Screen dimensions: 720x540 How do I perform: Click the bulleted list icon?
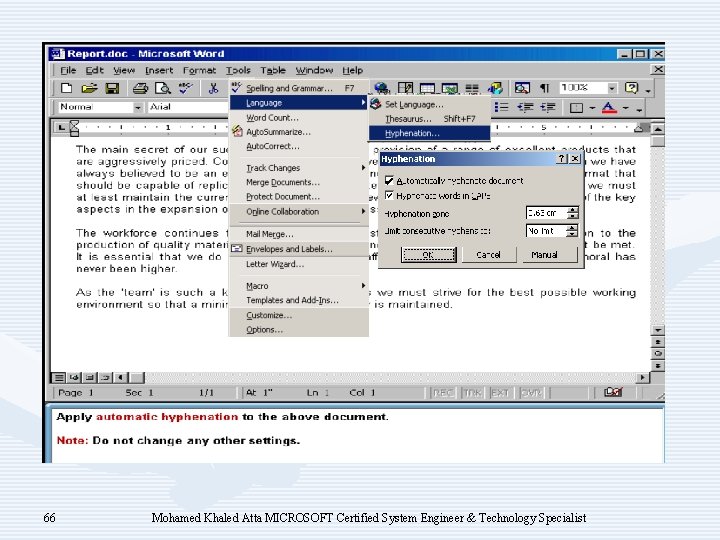pyautogui.click(x=501, y=107)
